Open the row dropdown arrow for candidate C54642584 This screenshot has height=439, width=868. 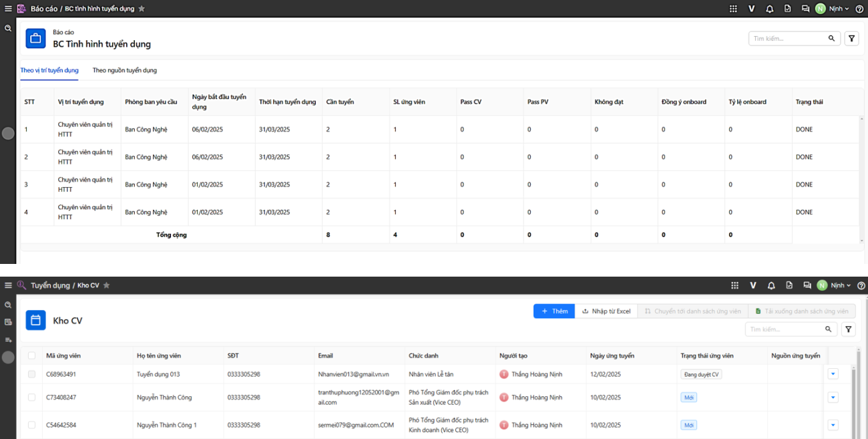pyautogui.click(x=833, y=425)
